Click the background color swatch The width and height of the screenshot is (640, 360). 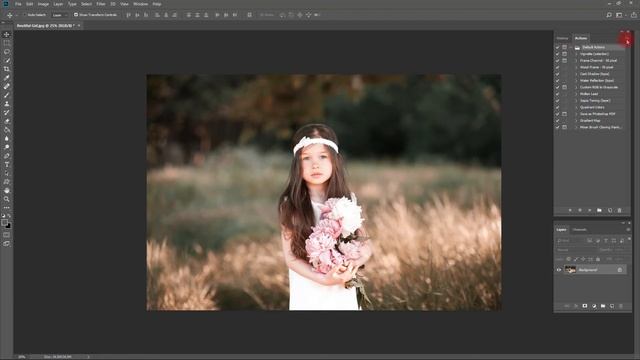click(9, 226)
